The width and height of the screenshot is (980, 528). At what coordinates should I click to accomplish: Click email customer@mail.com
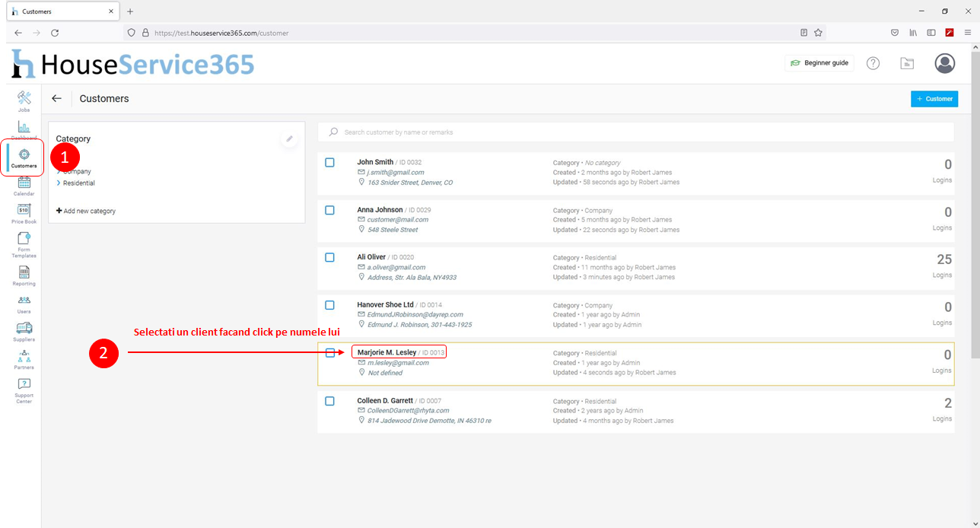point(398,220)
